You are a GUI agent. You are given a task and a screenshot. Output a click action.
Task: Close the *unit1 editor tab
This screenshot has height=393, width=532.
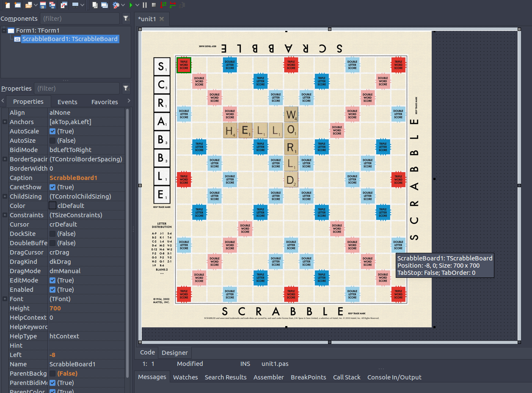162,19
